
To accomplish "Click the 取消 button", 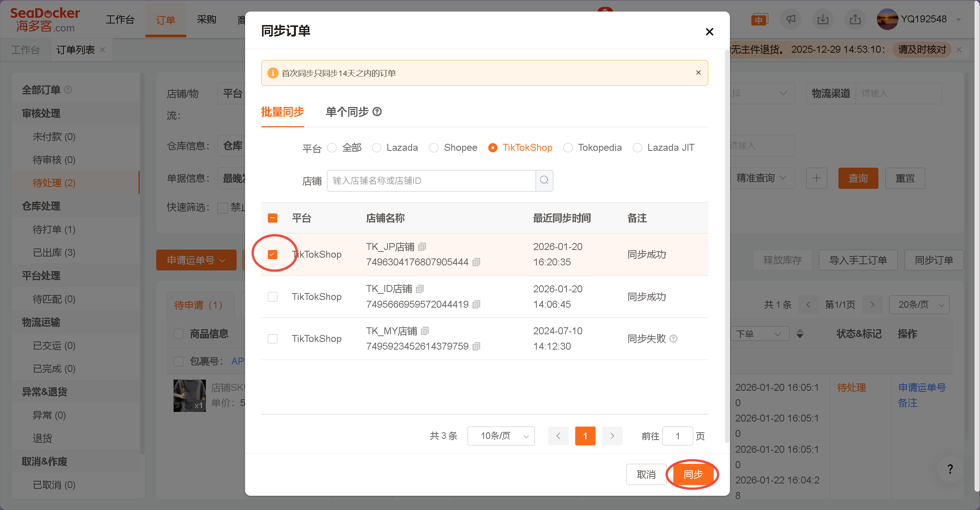I will (646, 474).
